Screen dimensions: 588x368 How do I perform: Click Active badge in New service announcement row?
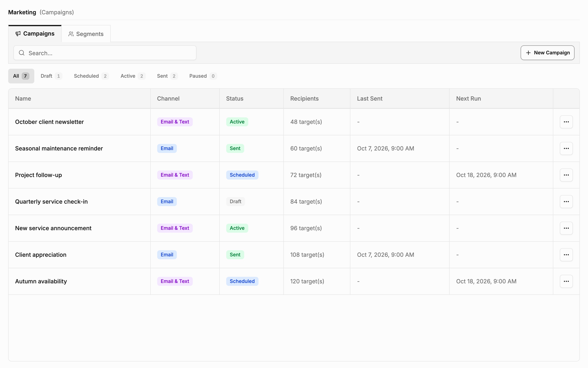(237, 228)
